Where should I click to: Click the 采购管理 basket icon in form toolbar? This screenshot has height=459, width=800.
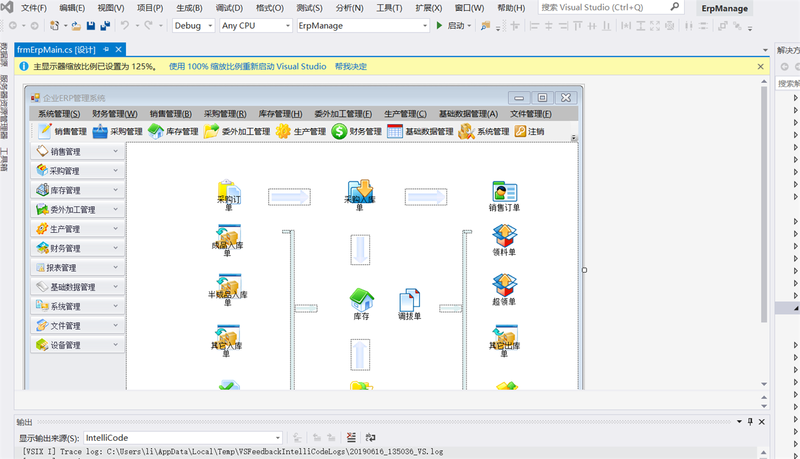click(x=100, y=131)
